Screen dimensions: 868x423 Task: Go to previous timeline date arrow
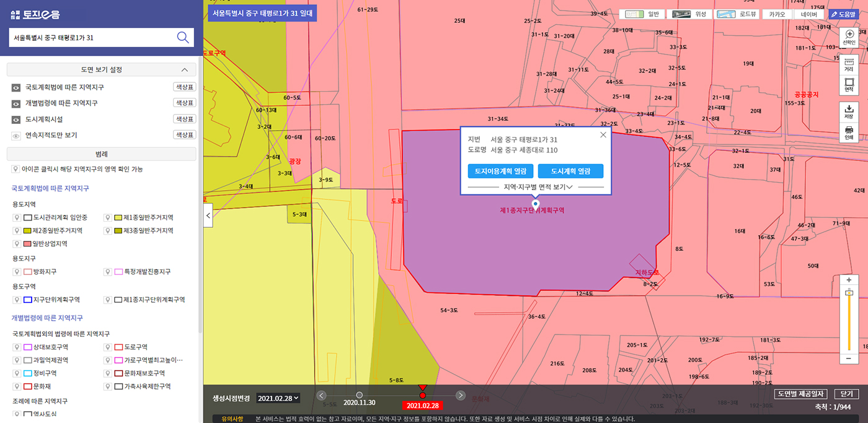(321, 395)
